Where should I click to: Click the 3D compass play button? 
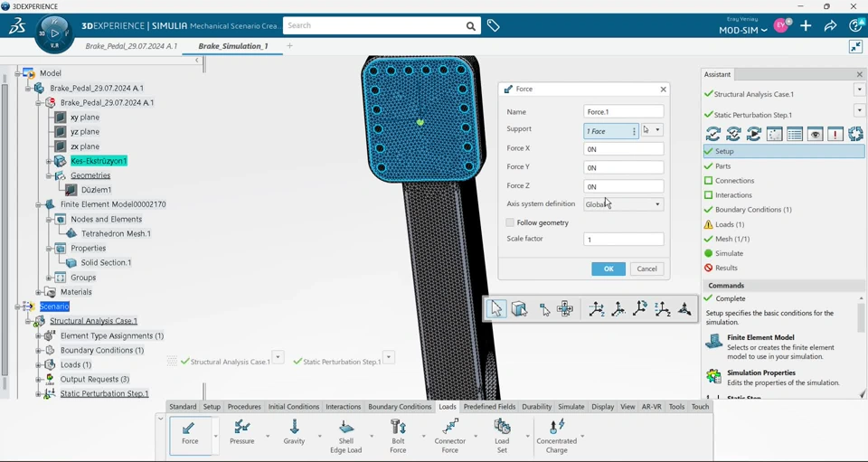coord(54,33)
